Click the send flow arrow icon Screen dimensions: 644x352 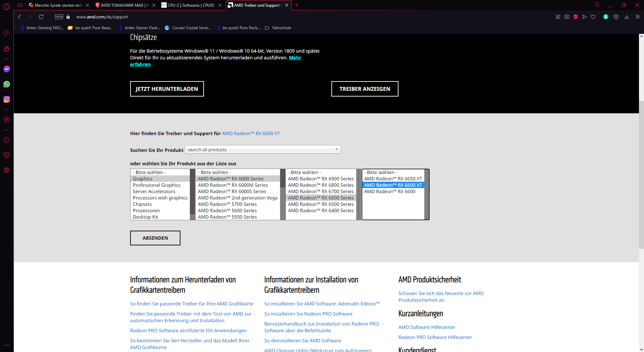(x=584, y=17)
